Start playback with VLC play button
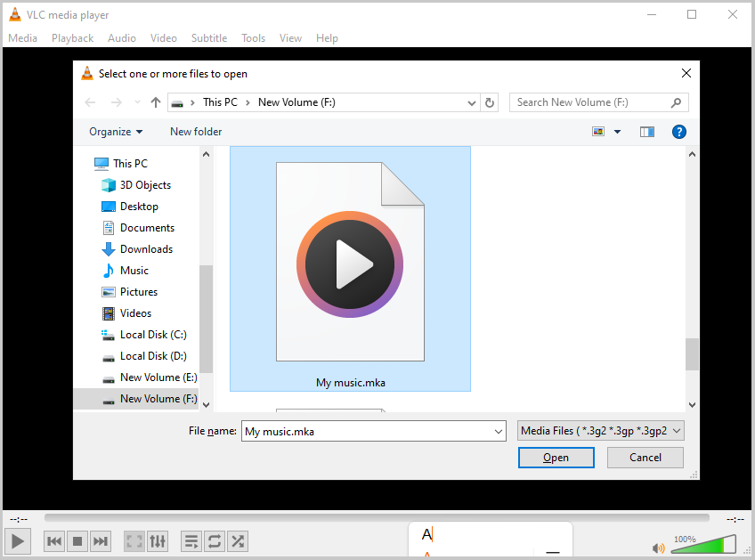The height and width of the screenshot is (560, 755). click(18, 541)
